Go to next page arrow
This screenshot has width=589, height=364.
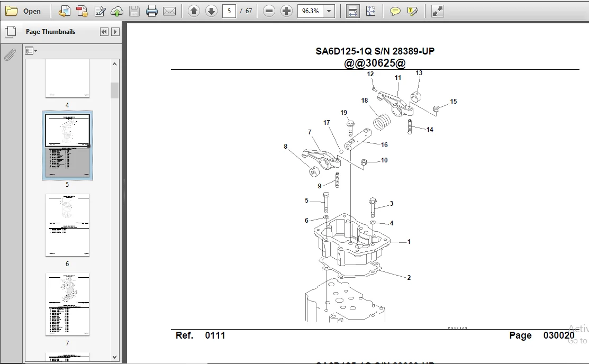click(212, 11)
